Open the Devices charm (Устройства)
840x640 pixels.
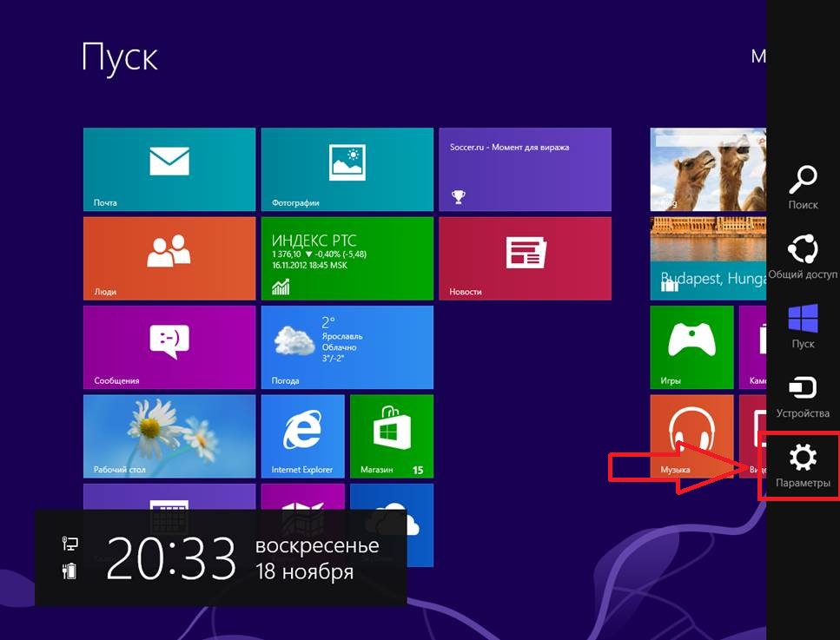pos(803,395)
